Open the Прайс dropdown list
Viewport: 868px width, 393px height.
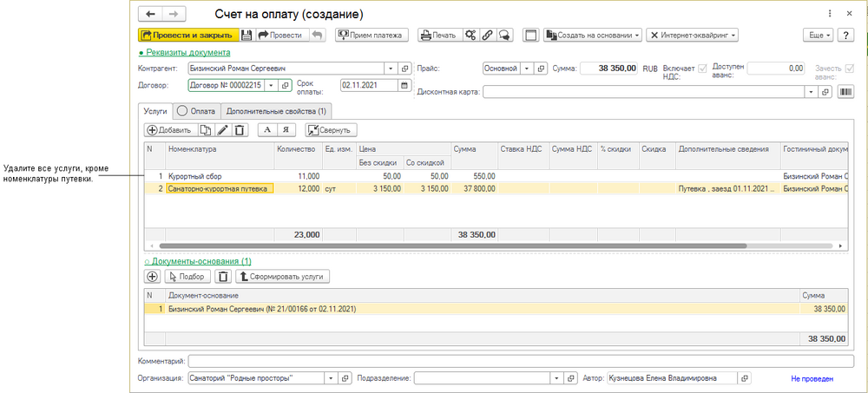click(x=526, y=69)
